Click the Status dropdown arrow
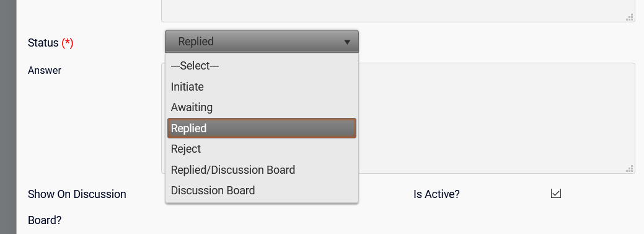 [347, 42]
